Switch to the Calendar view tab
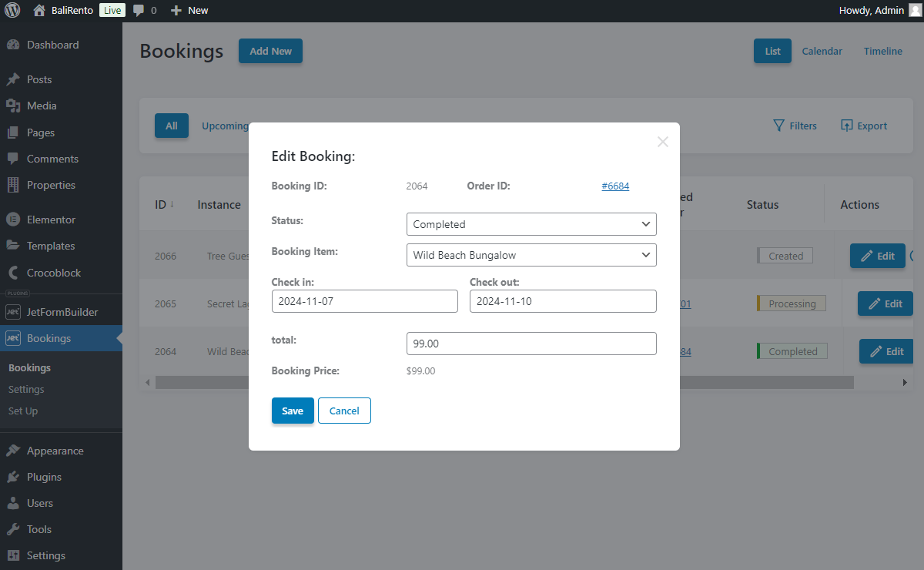The width and height of the screenshot is (924, 570). point(822,51)
